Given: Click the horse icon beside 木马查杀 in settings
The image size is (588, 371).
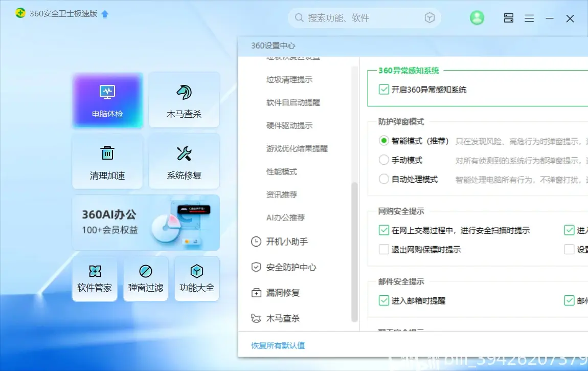Looking at the screenshot, I should tap(256, 318).
